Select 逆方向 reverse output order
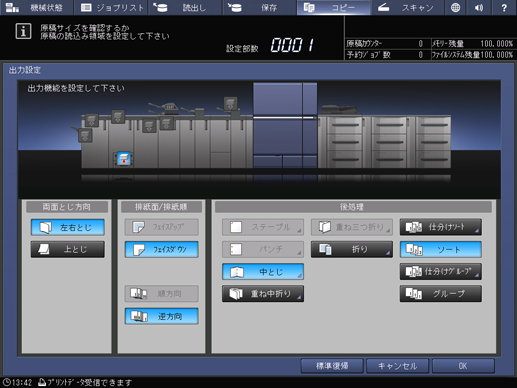The image size is (517, 388). [x=162, y=316]
